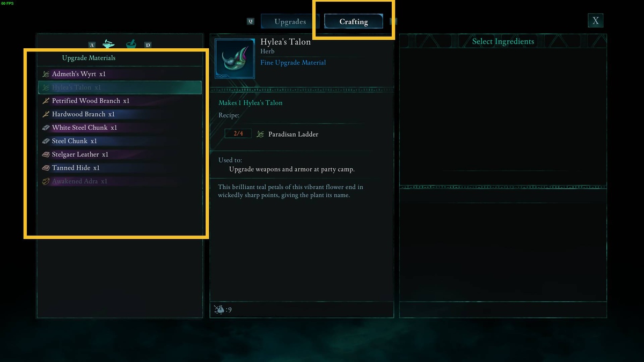The height and width of the screenshot is (362, 644).
Task: Close the crafting menu with X
Action: 596,21
